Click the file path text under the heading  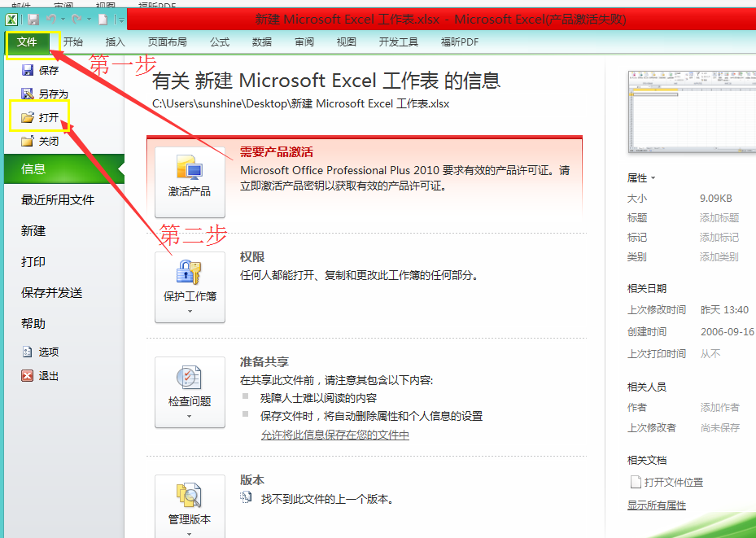(x=301, y=103)
